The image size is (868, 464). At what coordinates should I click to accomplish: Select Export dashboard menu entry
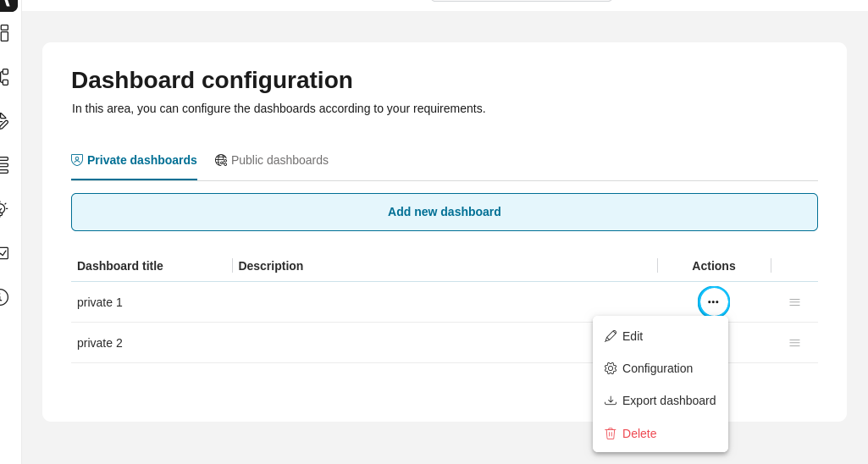click(x=661, y=400)
